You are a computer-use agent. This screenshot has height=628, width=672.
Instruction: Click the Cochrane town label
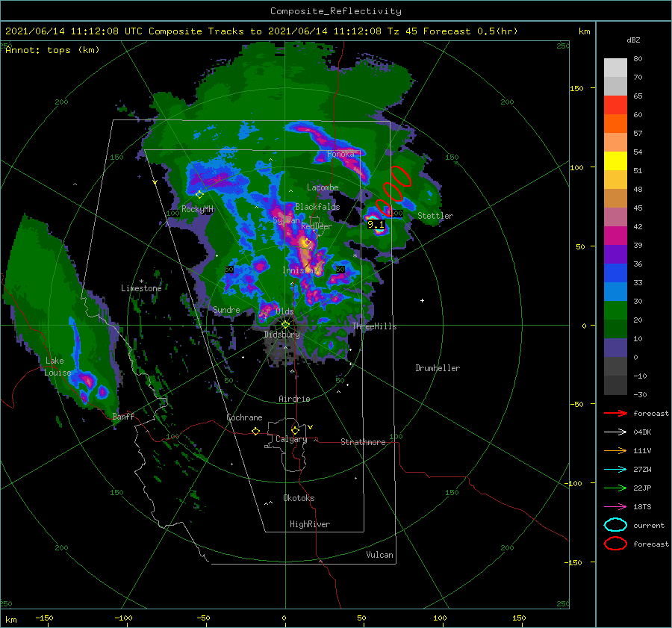[244, 417]
